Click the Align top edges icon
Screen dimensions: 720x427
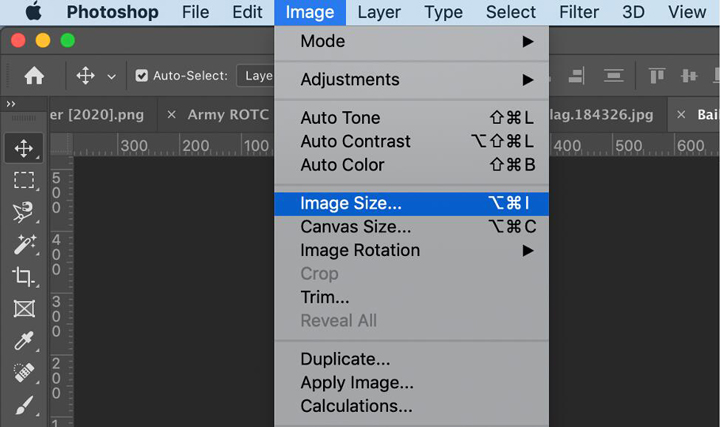tap(657, 75)
